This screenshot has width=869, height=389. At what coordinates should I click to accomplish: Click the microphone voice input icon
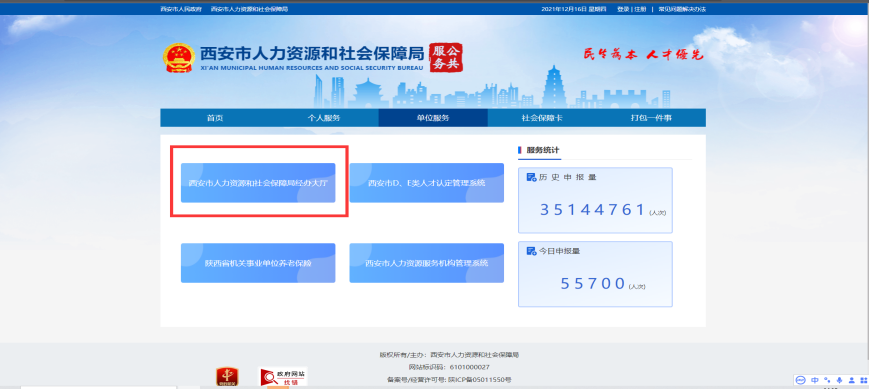(840, 380)
